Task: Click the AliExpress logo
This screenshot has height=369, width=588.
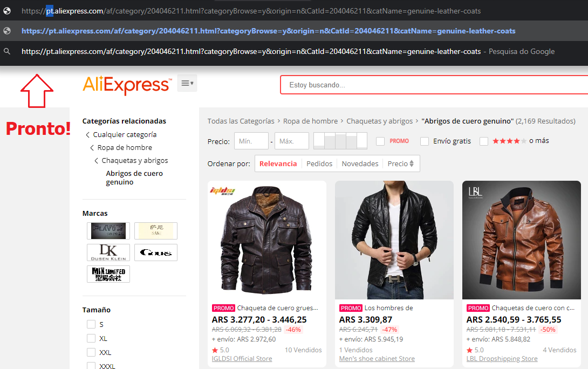Action: [126, 84]
